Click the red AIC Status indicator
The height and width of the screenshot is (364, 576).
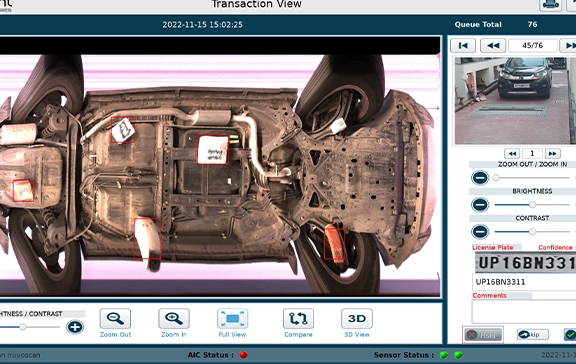pos(243,355)
